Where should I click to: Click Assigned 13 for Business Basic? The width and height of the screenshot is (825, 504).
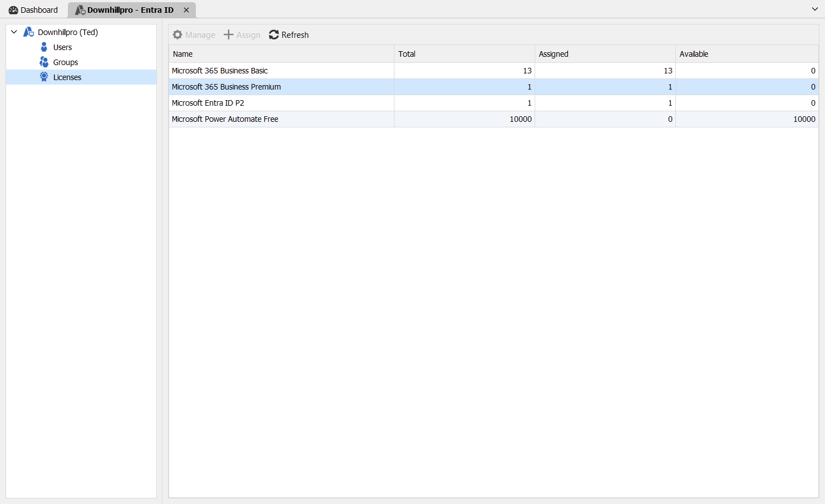(668, 71)
